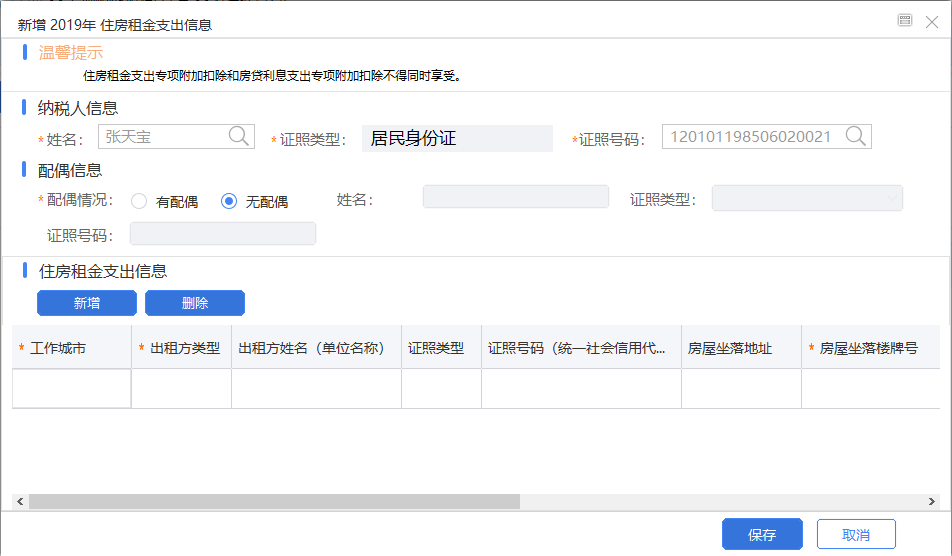The height and width of the screenshot is (556, 952).
Task: Click the keyboard icon in the dialog title bar
Action: pos(905,21)
